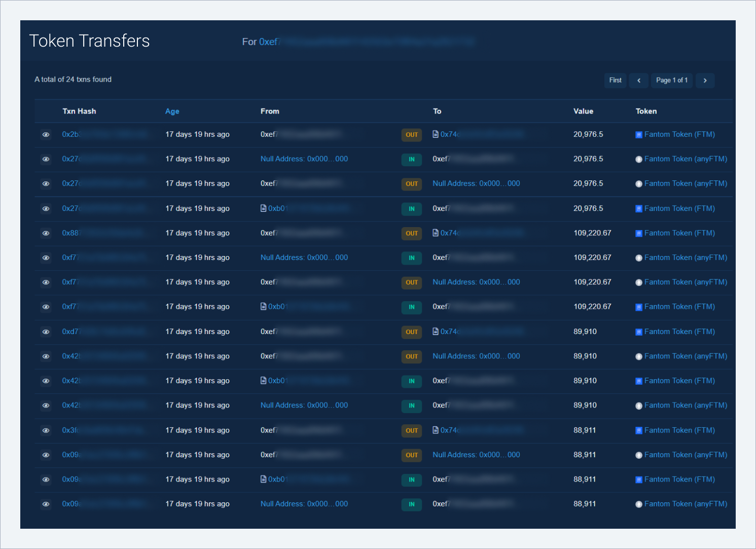Click 'A total of 24 txns found' text

coord(73,80)
